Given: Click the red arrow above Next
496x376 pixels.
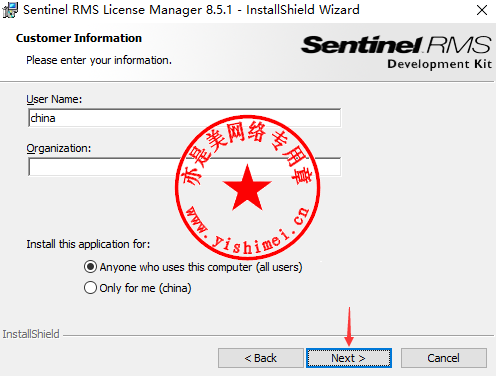Looking at the screenshot, I should [x=349, y=327].
